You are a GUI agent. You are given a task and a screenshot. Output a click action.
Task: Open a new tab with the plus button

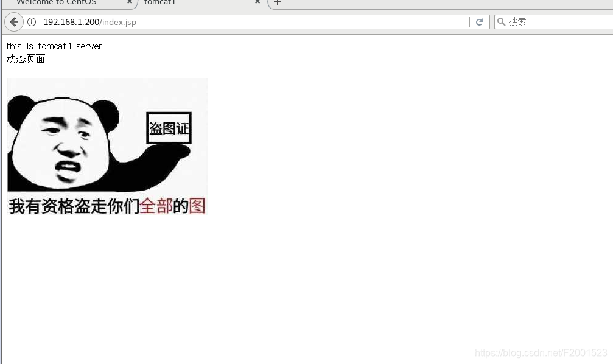[277, 2]
